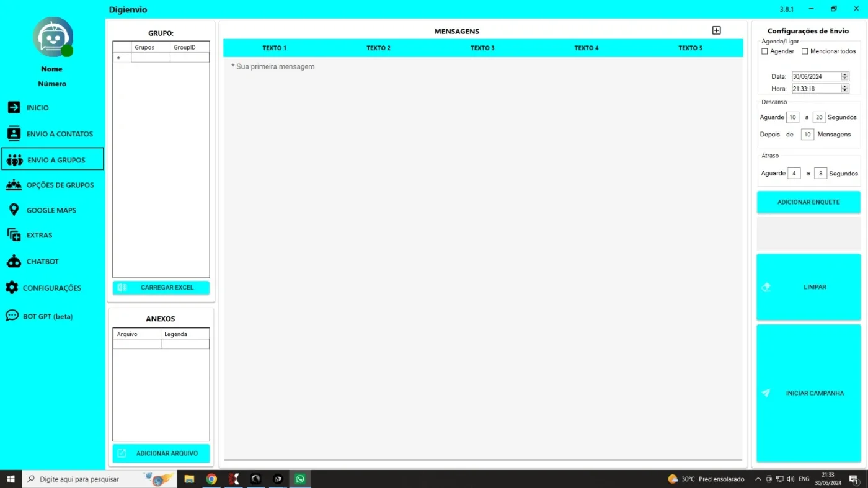This screenshot has width=868, height=488.
Task: Switch to TEXTO 2 tab
Action: tap(379, 48)
